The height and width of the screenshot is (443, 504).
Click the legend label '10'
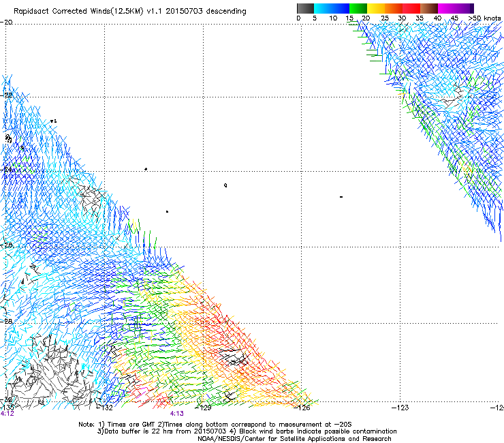pos(333,18)
